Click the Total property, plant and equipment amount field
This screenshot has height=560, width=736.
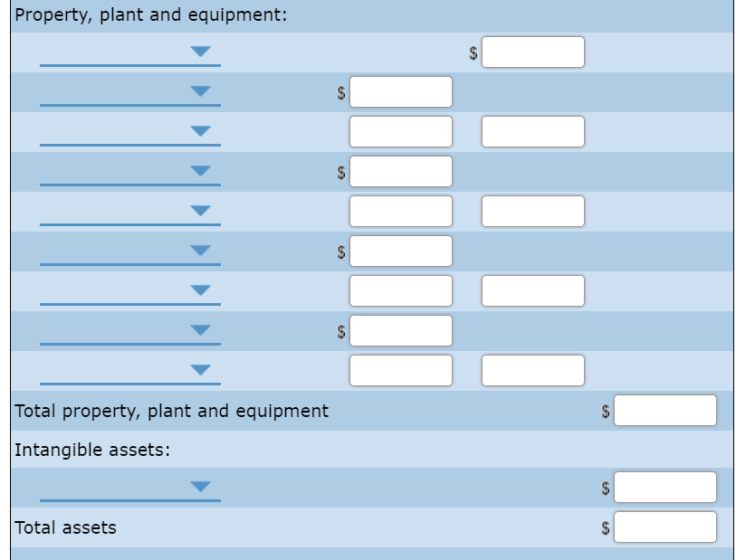tap(664, 412)
